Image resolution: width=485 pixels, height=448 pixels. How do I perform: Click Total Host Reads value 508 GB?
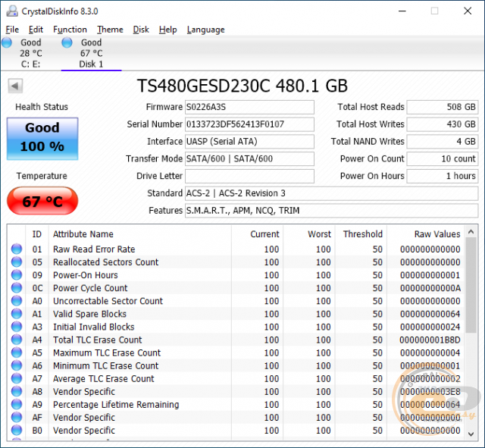[443, 107]
